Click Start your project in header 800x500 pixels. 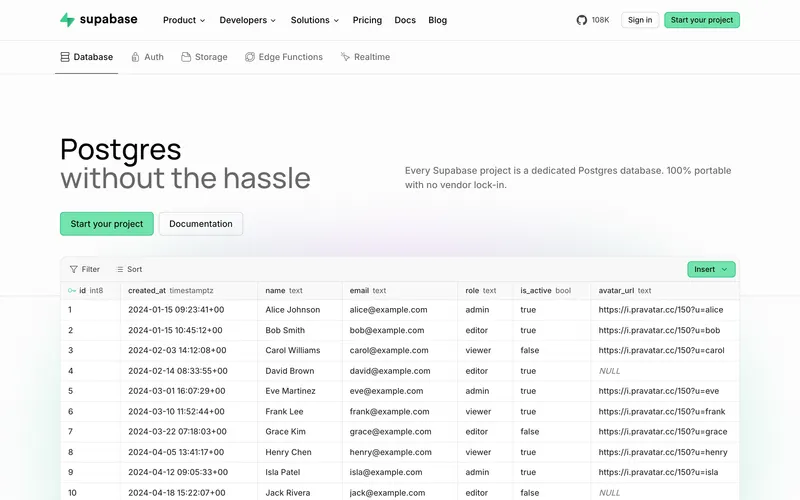coord(702,20)
